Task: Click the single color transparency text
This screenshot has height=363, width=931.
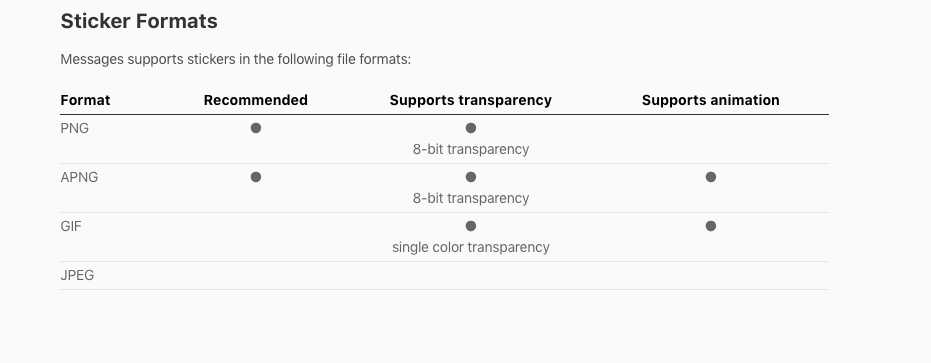Action: tap(471, 247)
